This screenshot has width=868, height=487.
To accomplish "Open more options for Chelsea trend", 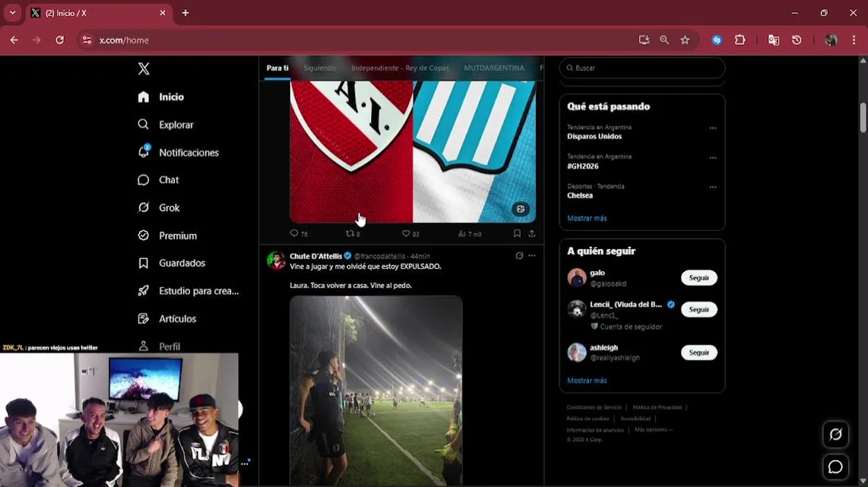I will click(713, 187).
